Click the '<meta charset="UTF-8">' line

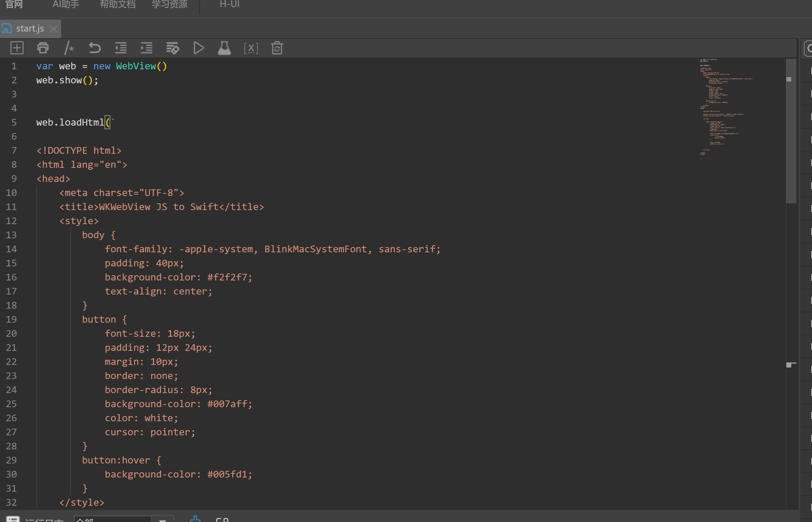coord(122,193)
